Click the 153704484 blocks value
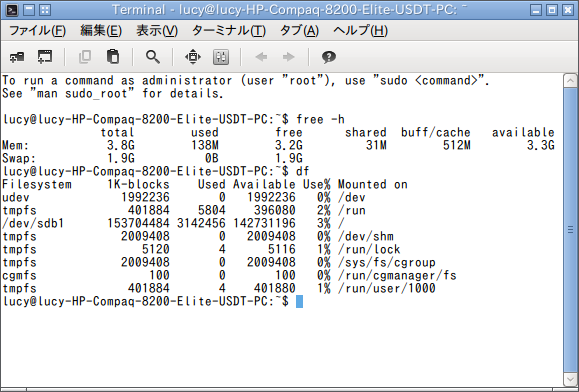The height and width of the screenshot is (392, 579). (x=138, y=223)
